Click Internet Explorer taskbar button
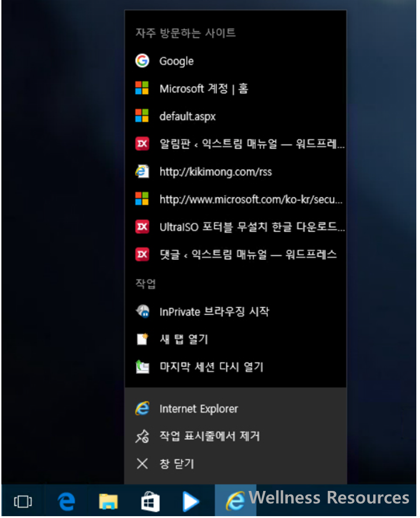This screenshot has width=420, height=518. [235, 501]
